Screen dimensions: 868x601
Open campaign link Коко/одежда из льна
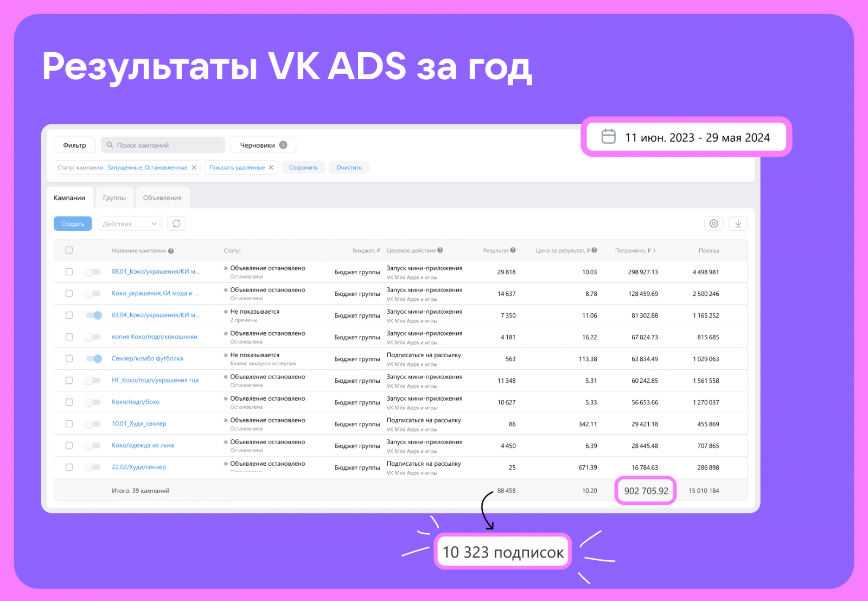143,445
